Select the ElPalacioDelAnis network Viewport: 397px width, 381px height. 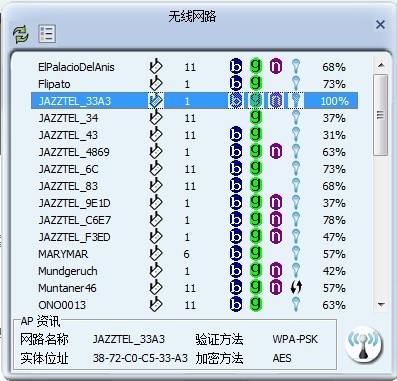click(x=194, y=67)
